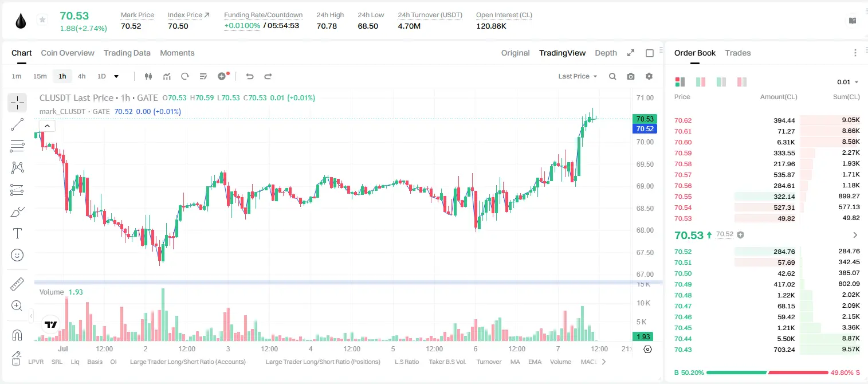Open chart settings gear icon
868x384 pixels.
pyautogui.click(x=649, y=76)
